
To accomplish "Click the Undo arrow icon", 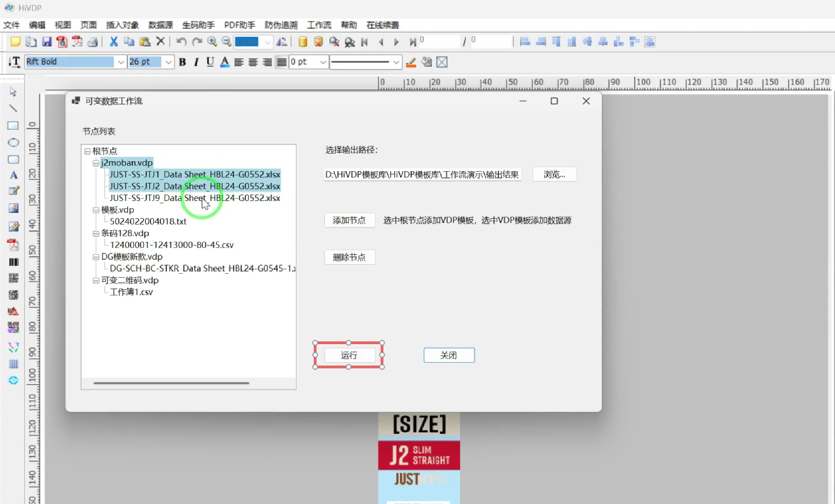I will click(x=181, y=42).
